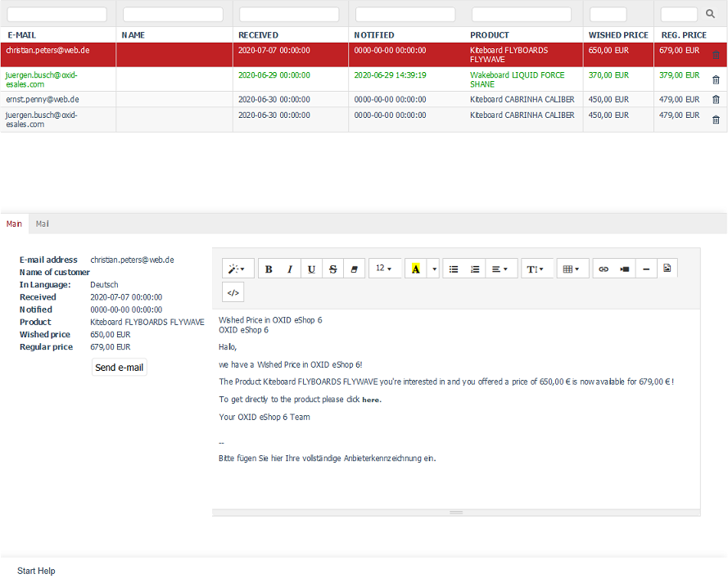Expand the paragraph alignment dropdown
This screenshot has height=583, width=728.
click(500, 269)
